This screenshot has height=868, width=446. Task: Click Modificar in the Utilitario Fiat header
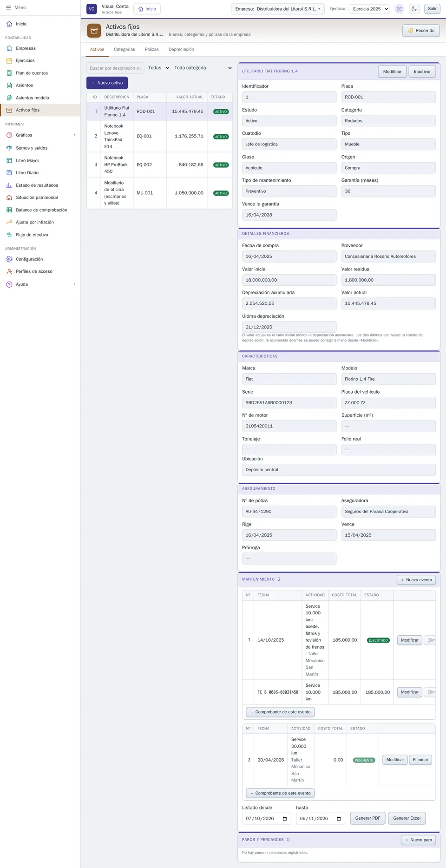[392, 72]
